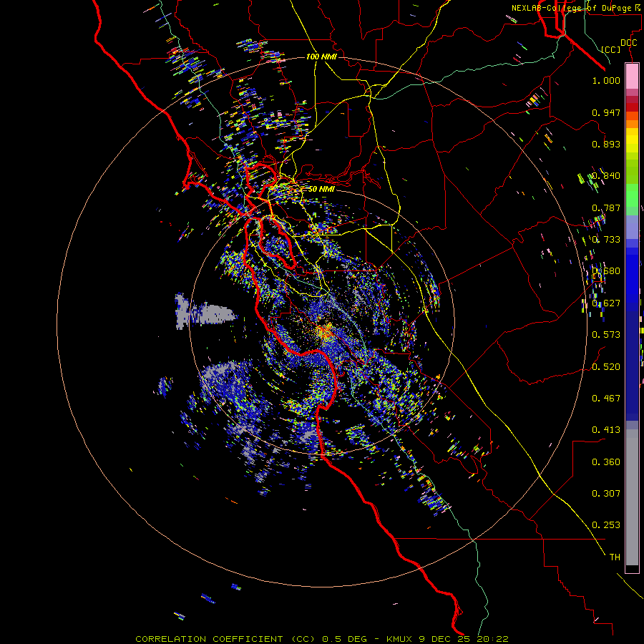This screenshot has height=644, width=644.
Task: Pick the pink swatch on the color bar
Action: (632, 77)
